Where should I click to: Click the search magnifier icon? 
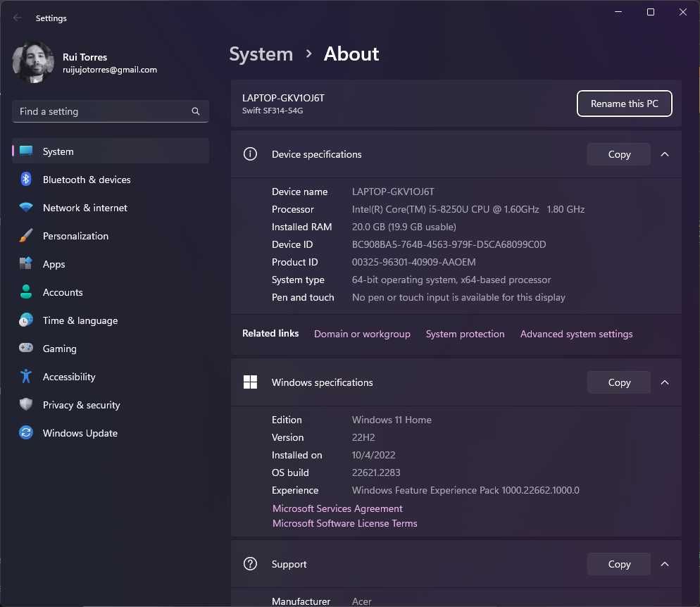[x=196, y=111]
